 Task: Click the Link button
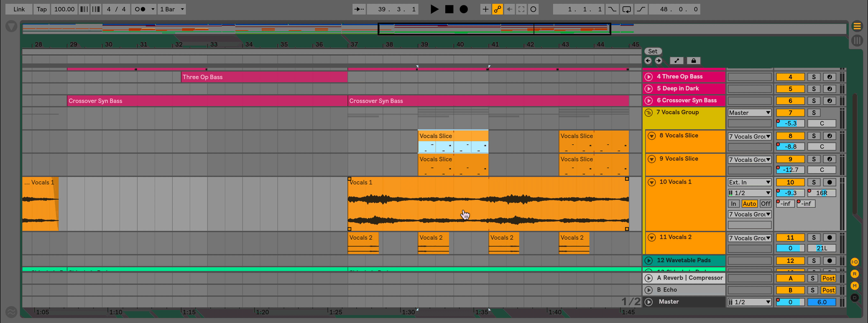[x=19, y=9]
